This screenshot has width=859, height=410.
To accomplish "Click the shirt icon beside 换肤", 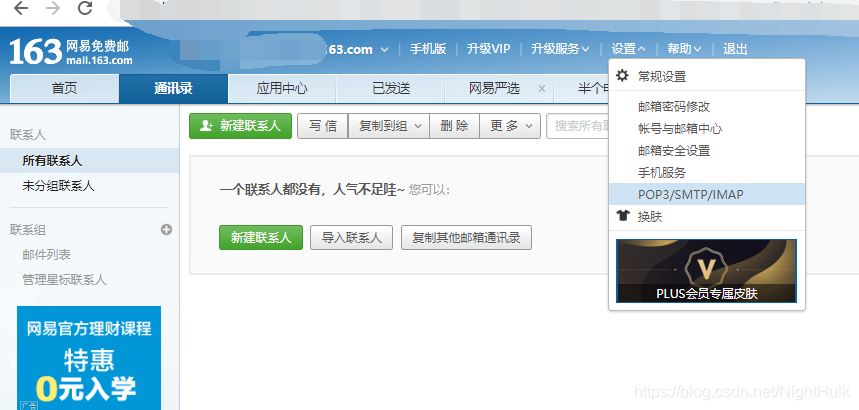I will tap(623, 216).
